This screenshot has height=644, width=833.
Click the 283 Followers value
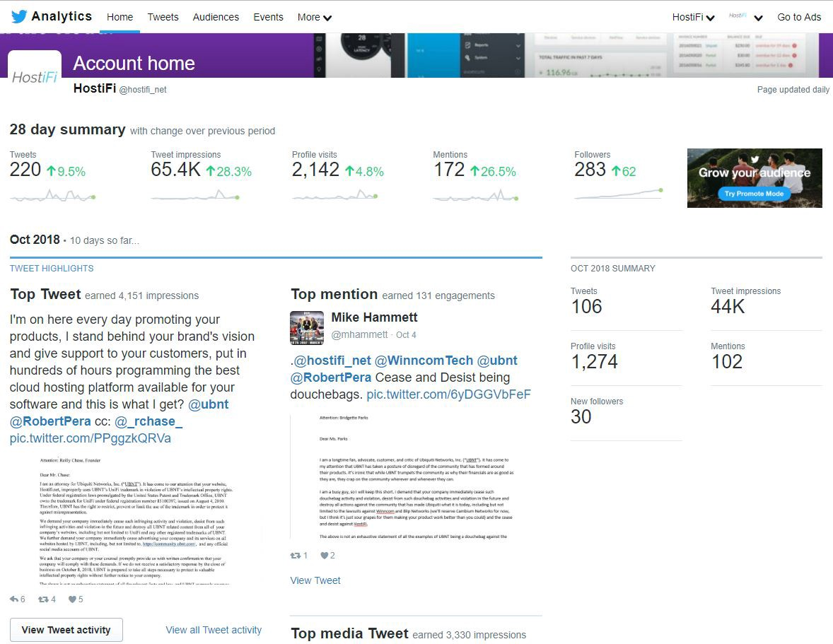(x=590, y=170)
